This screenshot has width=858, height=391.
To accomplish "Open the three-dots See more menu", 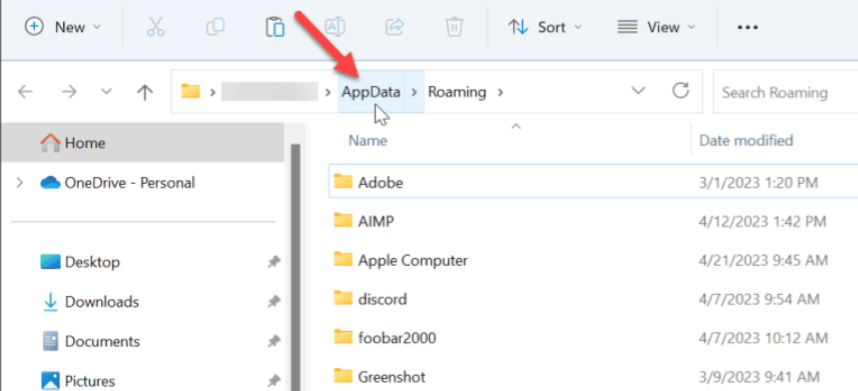I will (747, 27).
